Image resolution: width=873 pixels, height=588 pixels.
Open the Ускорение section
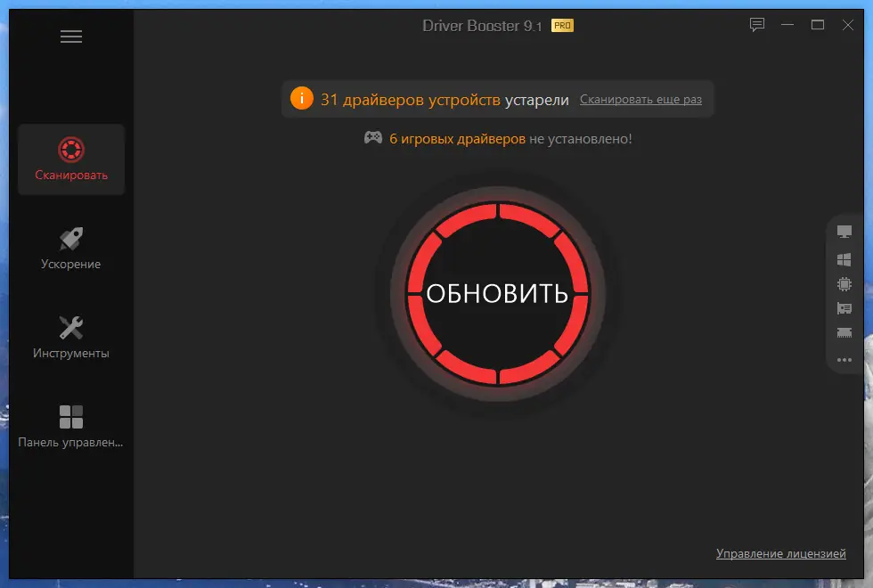[x=71, y=247]
